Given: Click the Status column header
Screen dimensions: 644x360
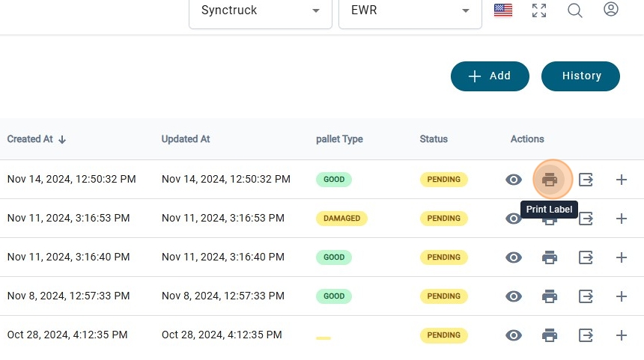Looking at the screenshot, I should (434, 139).
